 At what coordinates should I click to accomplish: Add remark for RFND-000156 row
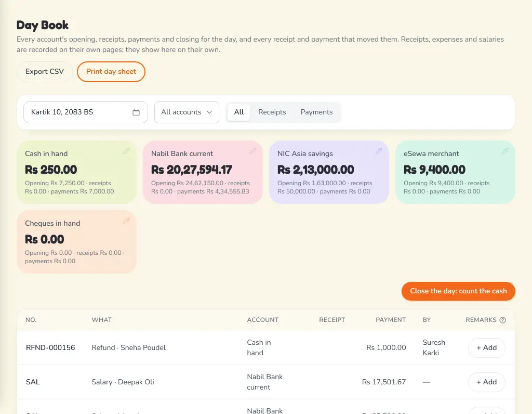486,348
